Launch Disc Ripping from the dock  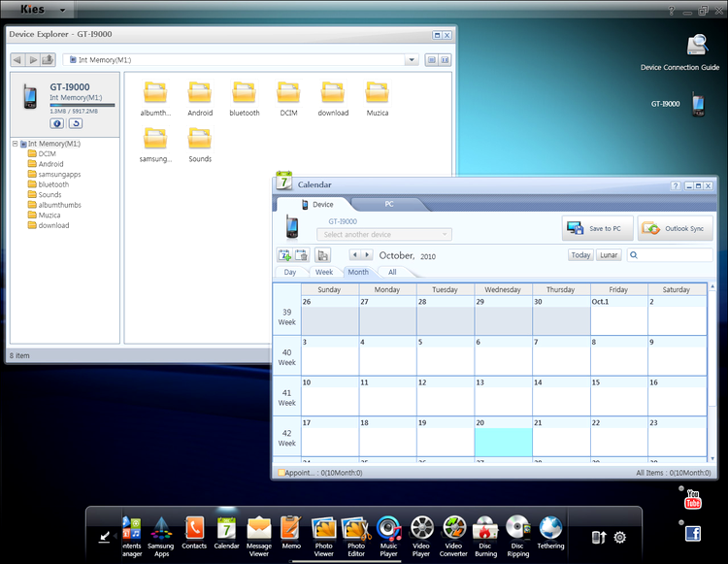(x=518, y=536)
